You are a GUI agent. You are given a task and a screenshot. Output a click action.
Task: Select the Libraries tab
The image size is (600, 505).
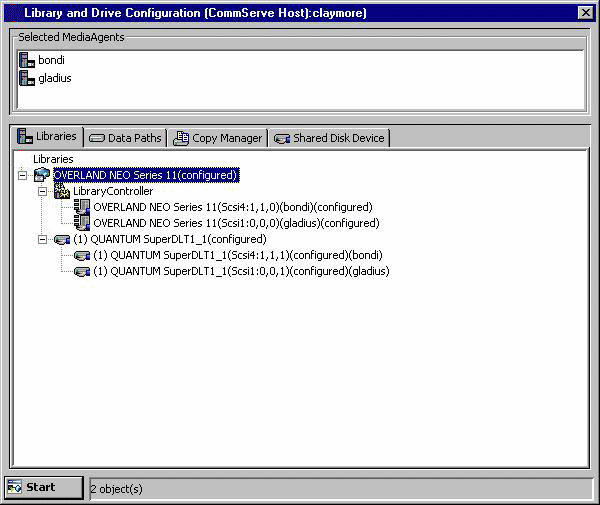(47, 137)
